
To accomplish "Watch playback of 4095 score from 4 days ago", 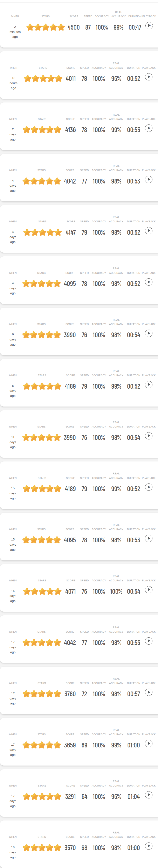I will pos(149,282).
